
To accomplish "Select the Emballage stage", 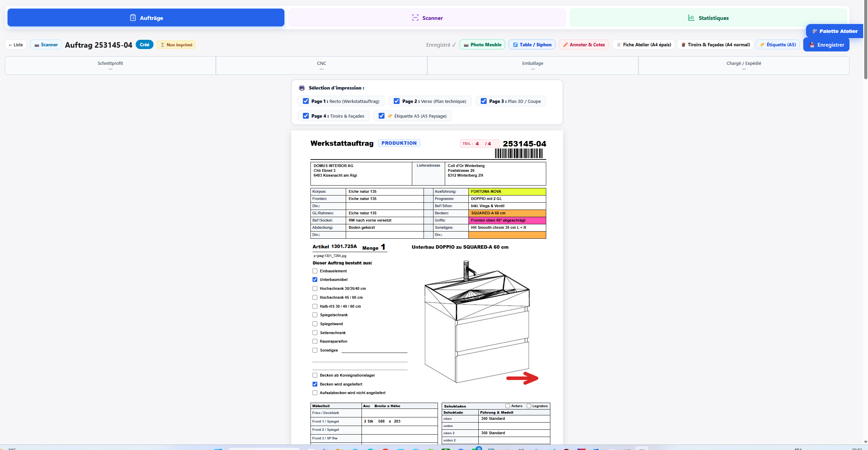I will tap(533, 65).
